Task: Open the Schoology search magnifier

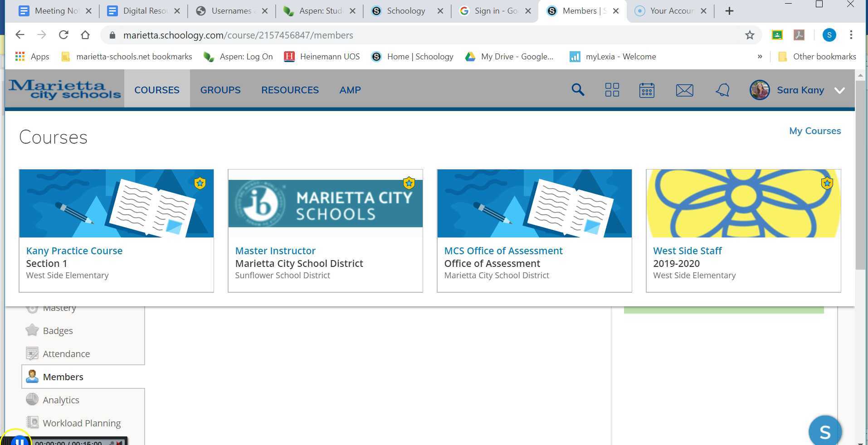Action: pyautogui.click(x=578, y=90)
